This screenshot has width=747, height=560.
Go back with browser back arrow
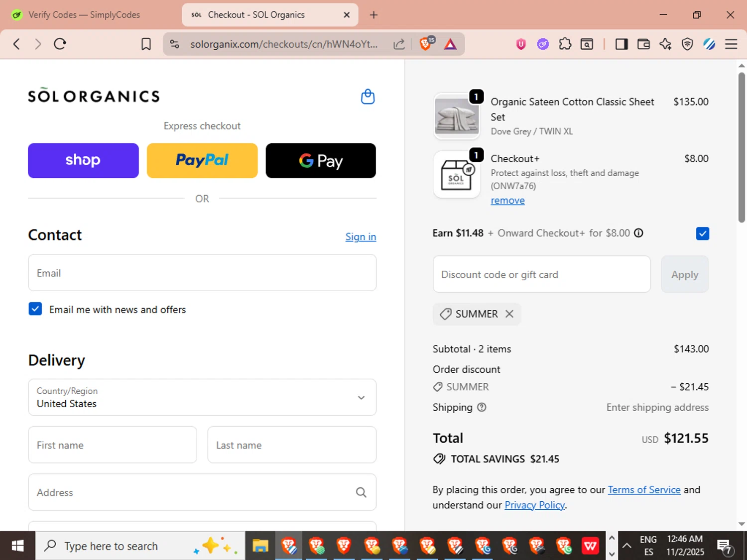tap(16, 44)
